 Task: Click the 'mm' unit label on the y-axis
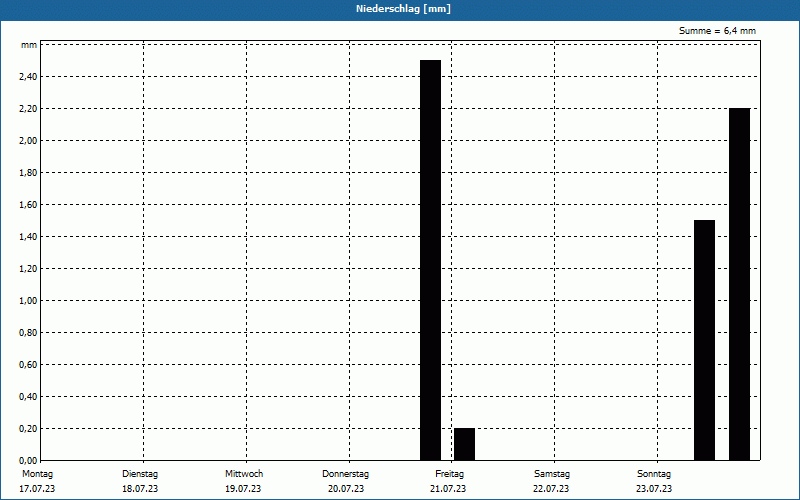(x=29, y=45)
